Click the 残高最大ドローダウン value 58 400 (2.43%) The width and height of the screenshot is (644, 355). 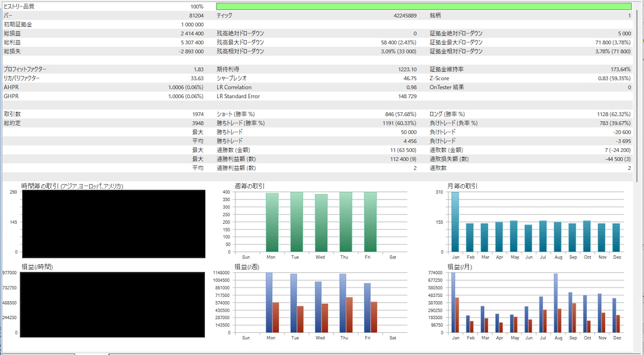click(x=399, y=42)
